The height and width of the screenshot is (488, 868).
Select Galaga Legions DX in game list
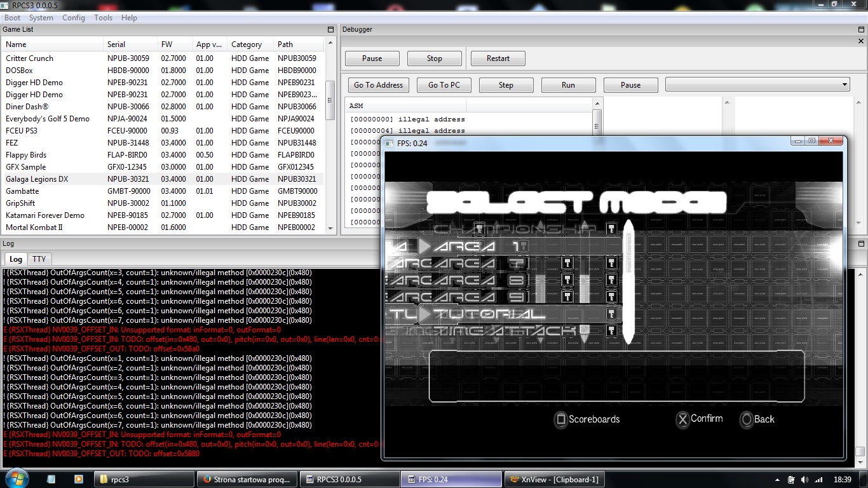37,179
